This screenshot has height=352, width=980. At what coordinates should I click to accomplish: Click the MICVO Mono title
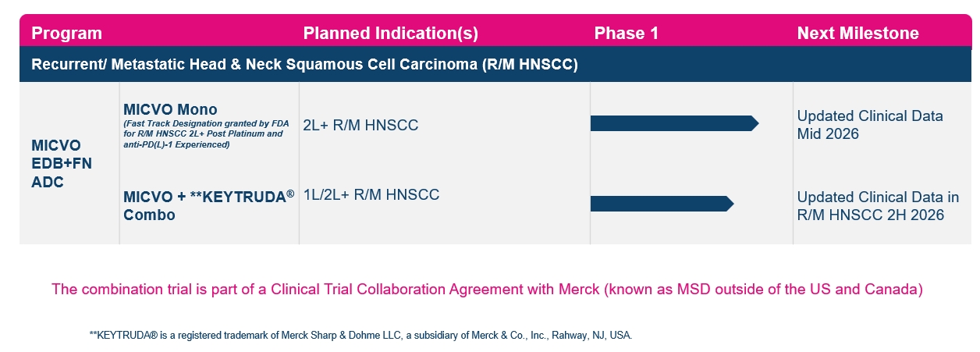click(x=170, y=109)
